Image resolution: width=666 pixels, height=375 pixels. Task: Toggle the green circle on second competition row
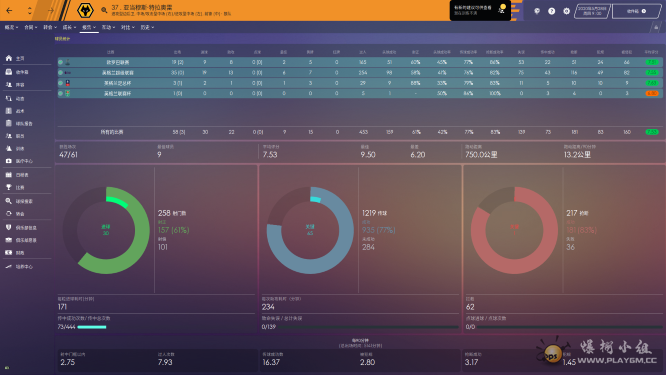pyautogui.click(x=61, y=73)
